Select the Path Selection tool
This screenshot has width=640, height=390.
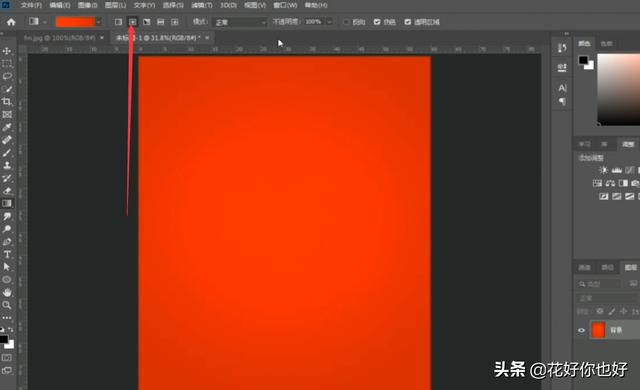7,267
